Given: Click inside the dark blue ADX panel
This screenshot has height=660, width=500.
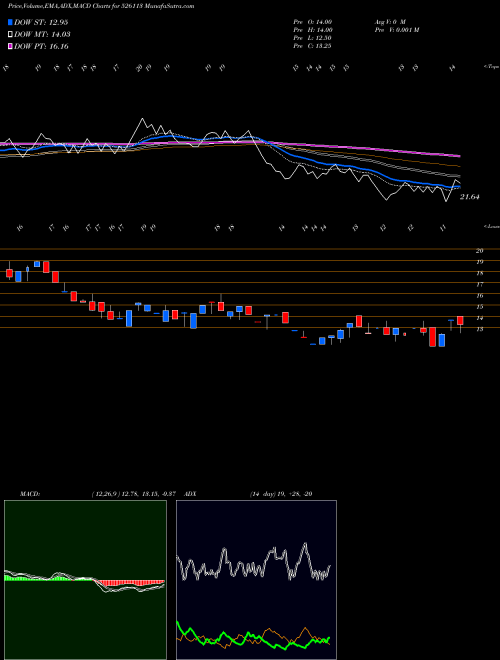Looking at the screenshot, I should point(256,580).
